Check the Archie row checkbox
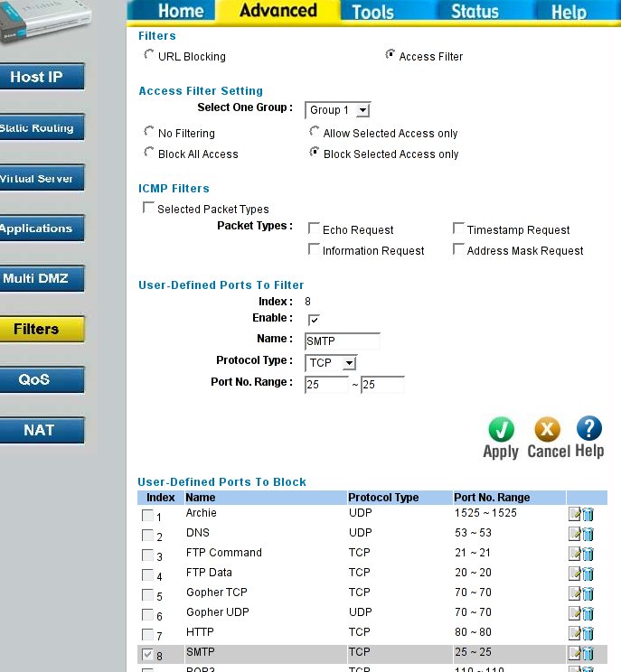Image resolution: width=621 pixels, height=672 pixels. click(x=147, y=515)
